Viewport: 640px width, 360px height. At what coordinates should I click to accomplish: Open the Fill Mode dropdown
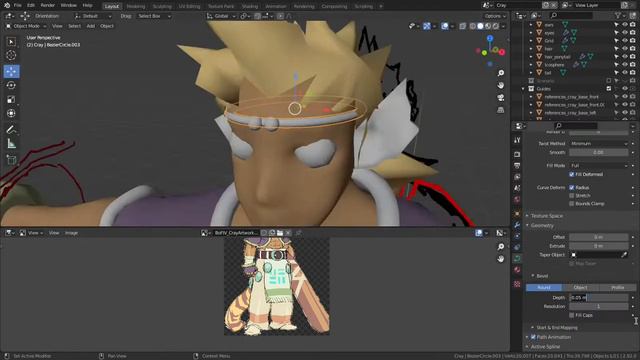click(x=599, y=166)
